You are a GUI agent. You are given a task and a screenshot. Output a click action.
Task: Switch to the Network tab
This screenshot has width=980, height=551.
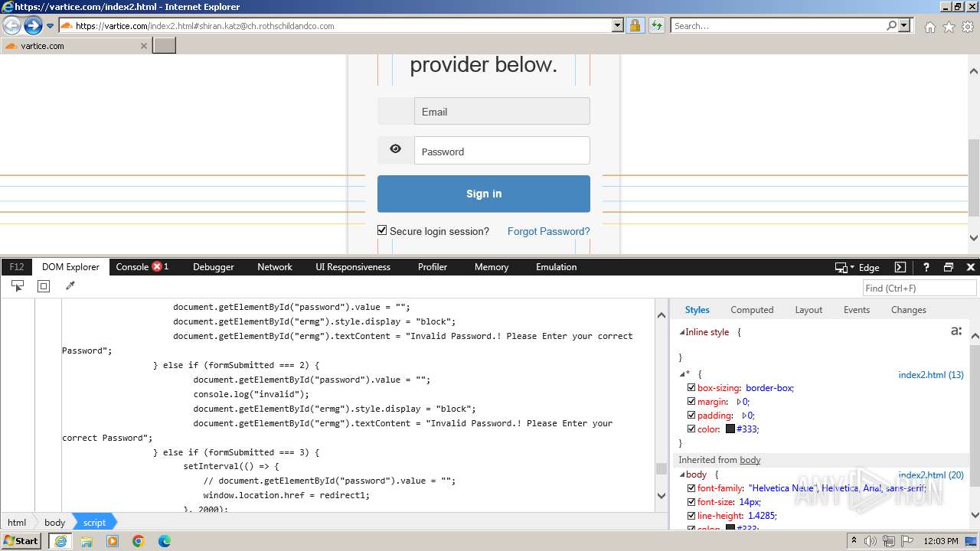click(x=275, y=267)
